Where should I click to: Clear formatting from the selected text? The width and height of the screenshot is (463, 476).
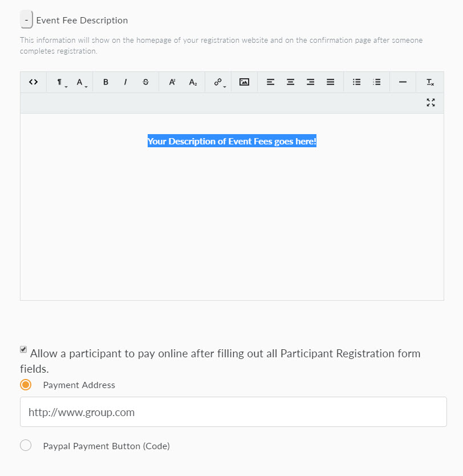(430, 82)
